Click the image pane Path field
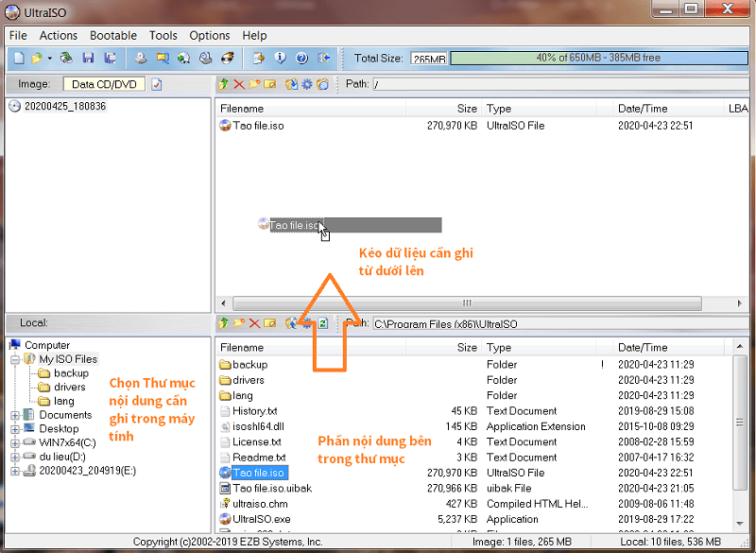The image size is (756, 553). 561,84
